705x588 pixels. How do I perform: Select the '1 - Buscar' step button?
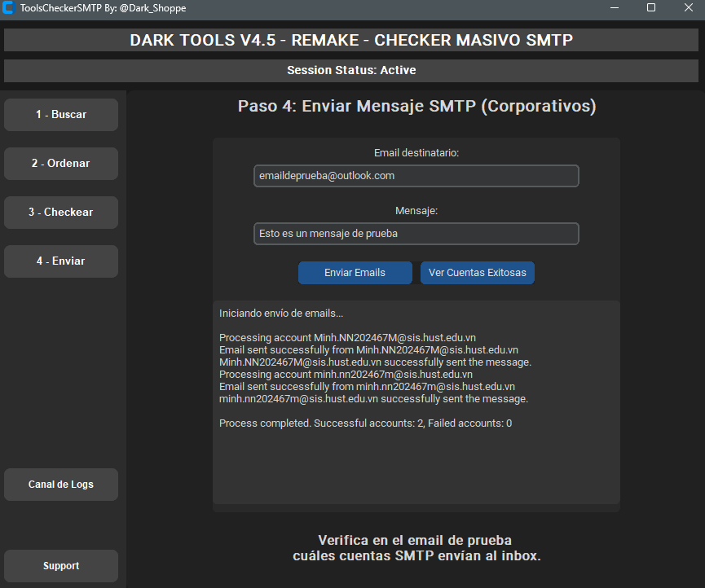coord(60,114)
